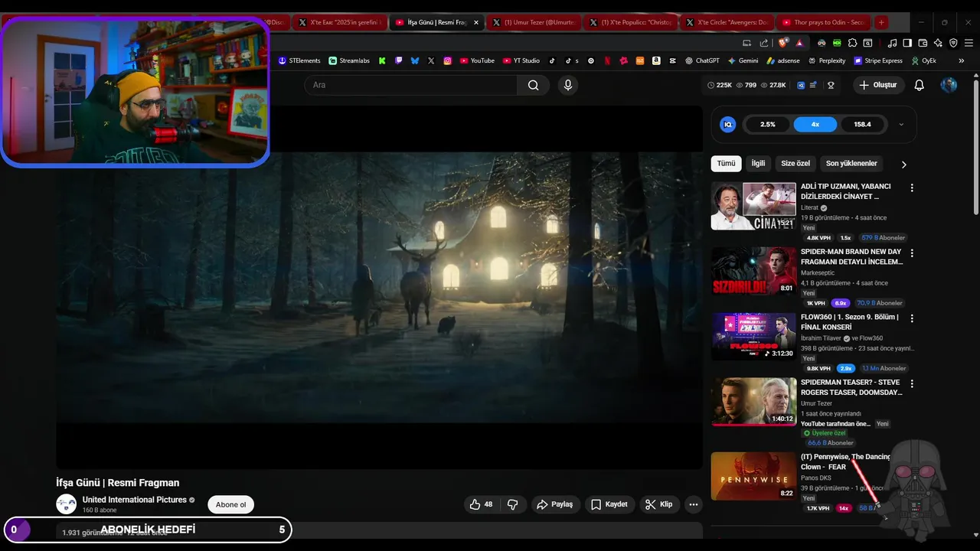Click the United International Pictures channel avatar
This screenshot has width=980, height=551.
(67, 504)
